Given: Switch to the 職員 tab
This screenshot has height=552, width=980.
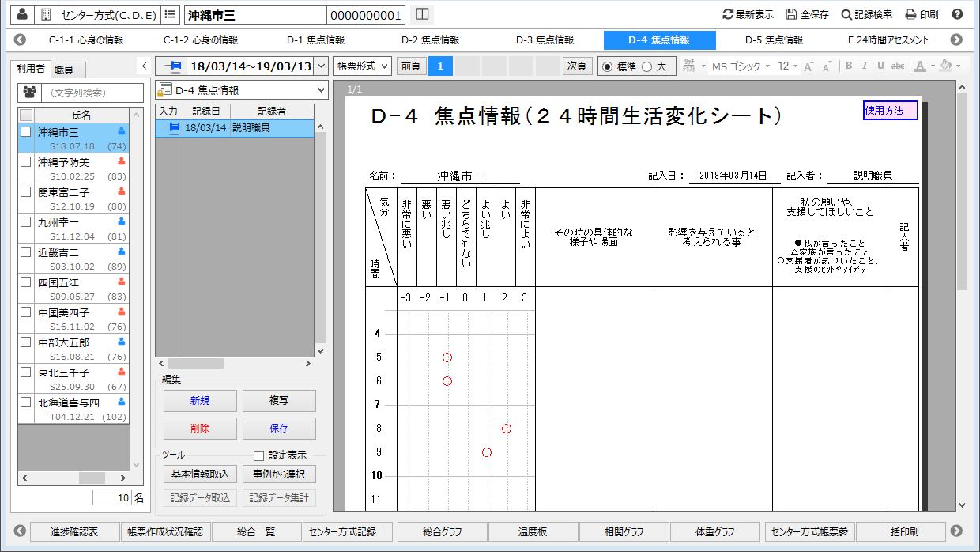Looking at the screenshot, I should tap(64, 70).
